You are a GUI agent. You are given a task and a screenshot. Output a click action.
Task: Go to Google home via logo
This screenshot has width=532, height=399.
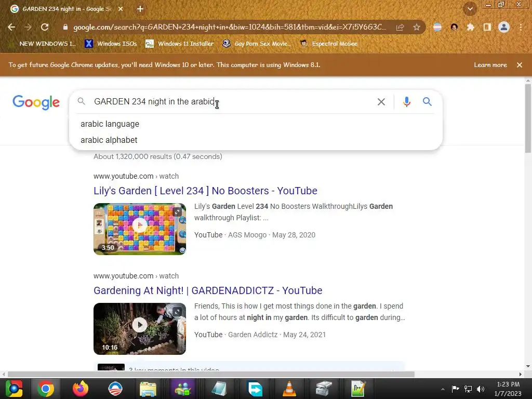tap(36, 102)
